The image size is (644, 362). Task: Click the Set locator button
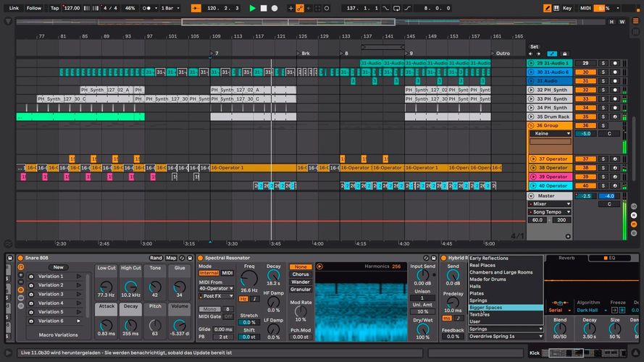534,46
